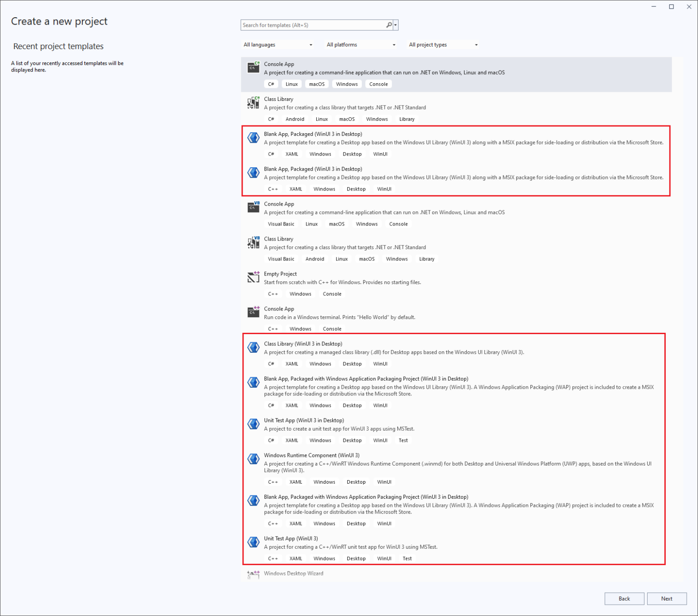Click the Visual Basic Class Library icon
Image resolution: width=698 pixels, height=616 pixels.
click(x=253, y=242)
